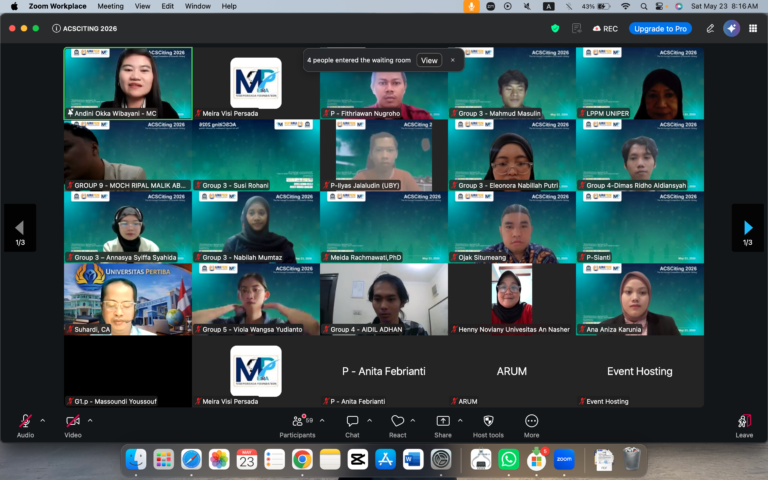The image size is (768, 480).
Task: Open the Edit menu
Action: pos(168,6)
